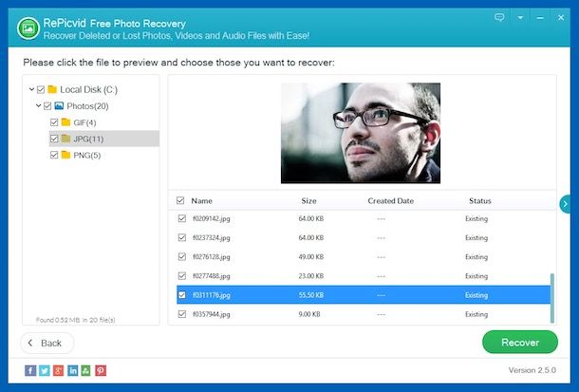Uncheck the GIF(4) checkbox
579x392 pixels.
[x=54, y=122]
